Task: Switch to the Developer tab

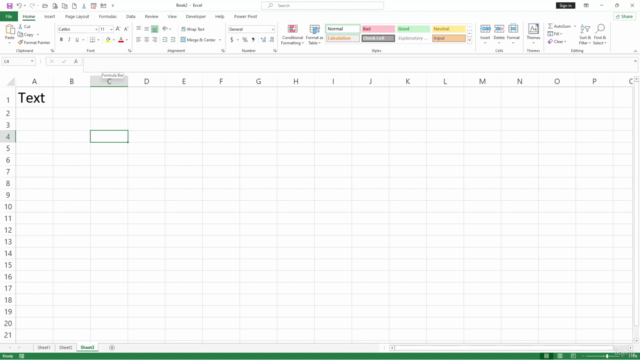Action: [196, 17]
